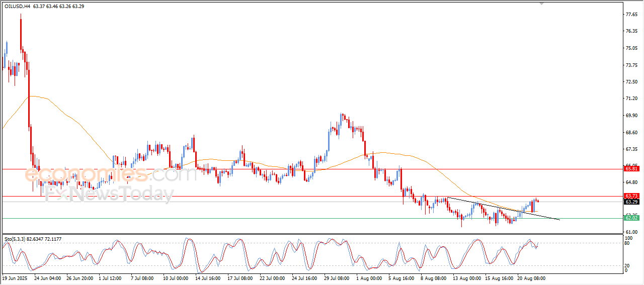Click the 1 Aug 00:00 date label
The height and width of the screenshot is (285, 644).
coord(368,278)
